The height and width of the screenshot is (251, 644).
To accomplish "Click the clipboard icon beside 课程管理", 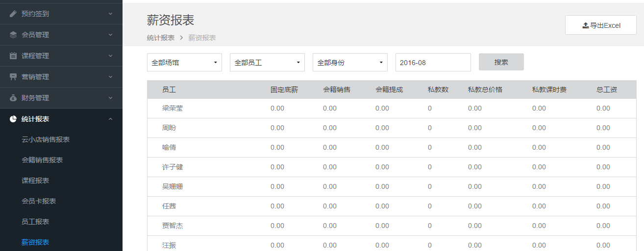I will [13, 56].
